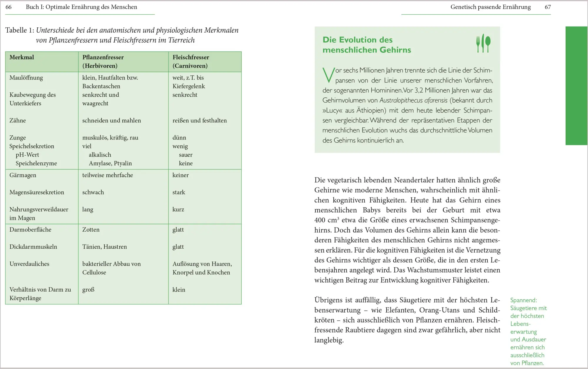Click the 'Pflanzenfresser (Herbivoren)' column header

click(x=103, y=61)
